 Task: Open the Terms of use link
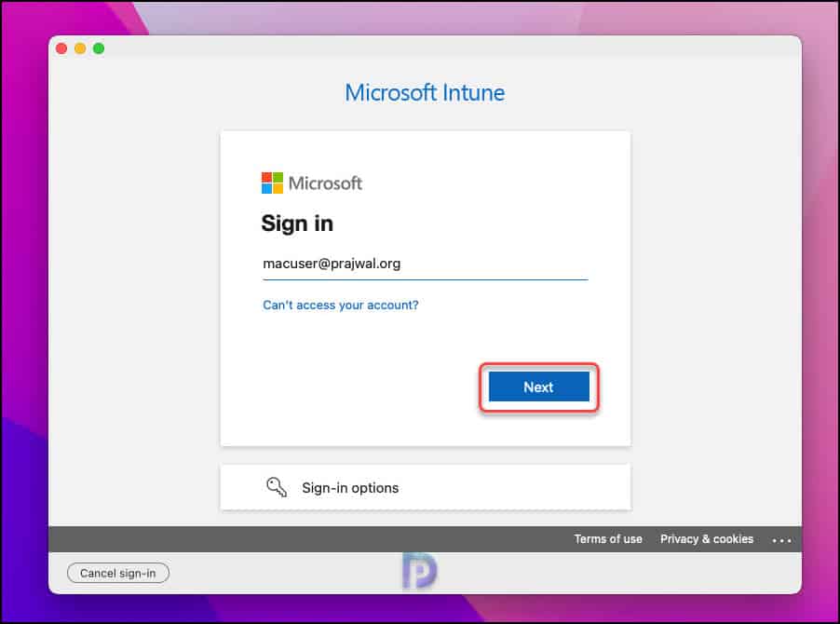coord(608,539)
